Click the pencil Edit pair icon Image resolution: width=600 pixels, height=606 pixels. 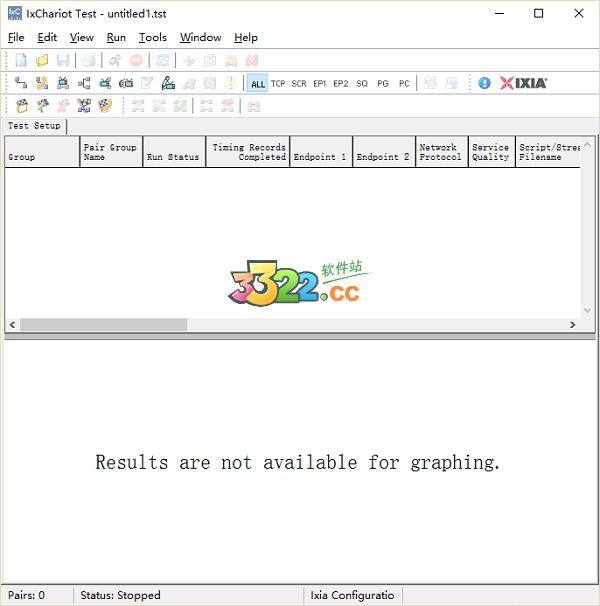point(147,83)
